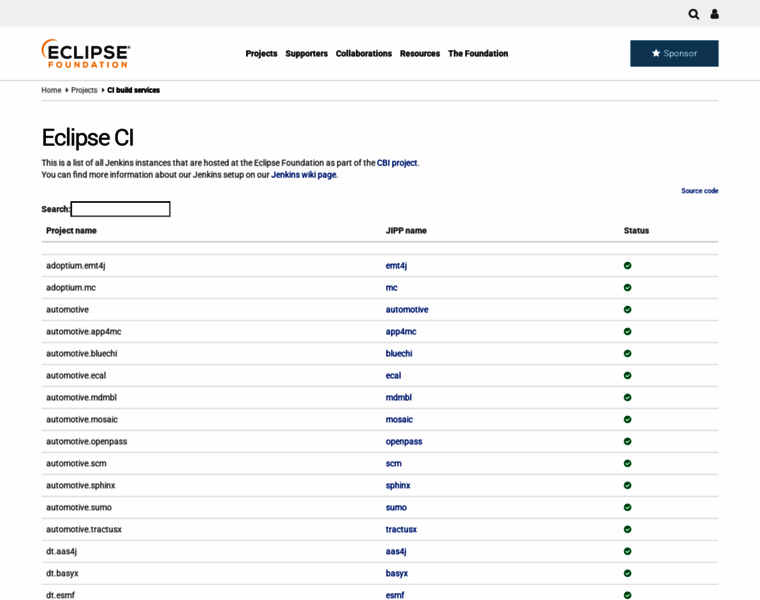The width and height of the screenshot is (760, 600).
Task: Click the status icon for automotive.mdmbl
Action: click(x=627, y=397)
